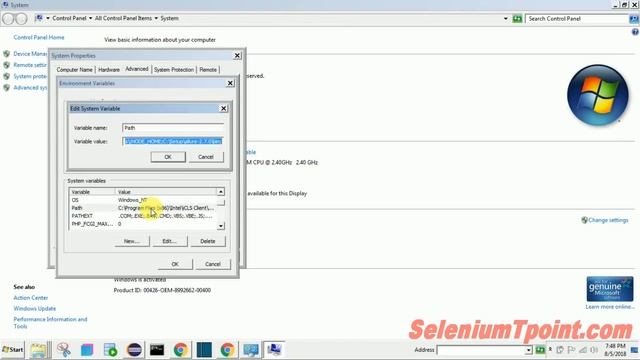This screenshot has width=640, height=360.
Task: Click the Remote settings shield icon
Action: point(7,65)
